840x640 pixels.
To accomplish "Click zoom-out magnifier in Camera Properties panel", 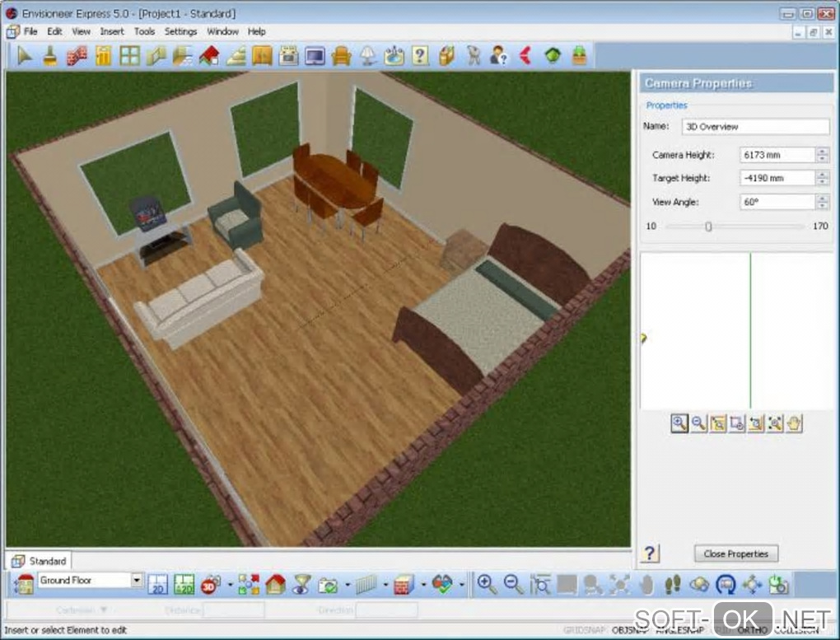I will pyautogui.click(x=698, y=423).
